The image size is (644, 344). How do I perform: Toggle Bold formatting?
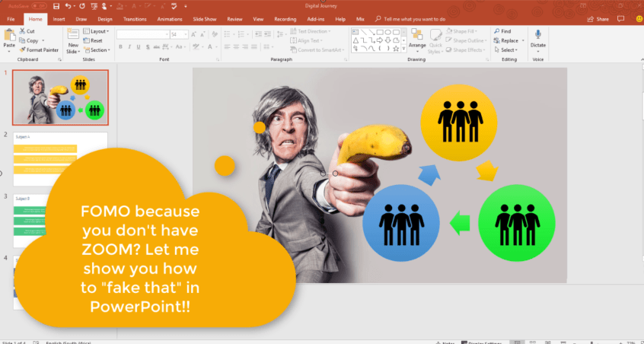coord(120,46)
